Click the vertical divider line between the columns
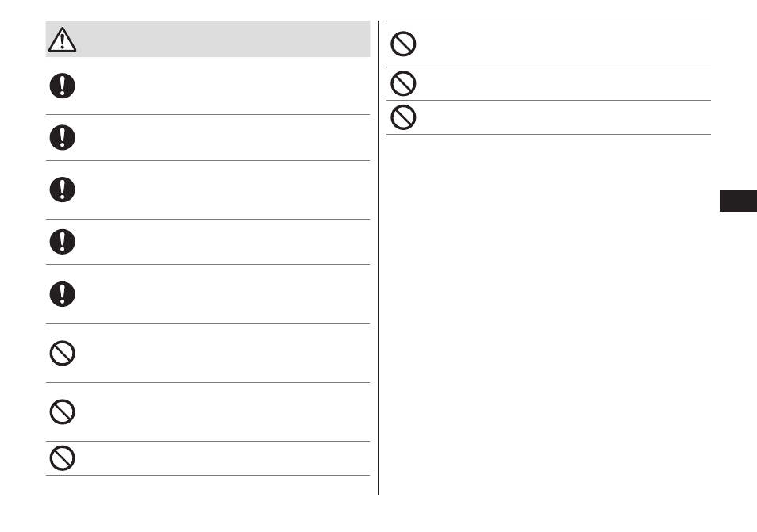Image resolution: width=757 pixels, height=532 pixels. coord(379,258)
